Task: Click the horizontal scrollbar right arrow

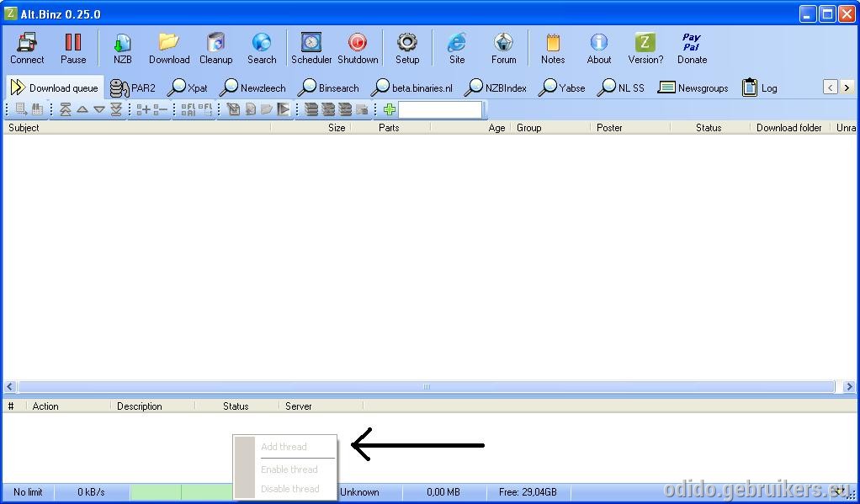Action: 849,387
